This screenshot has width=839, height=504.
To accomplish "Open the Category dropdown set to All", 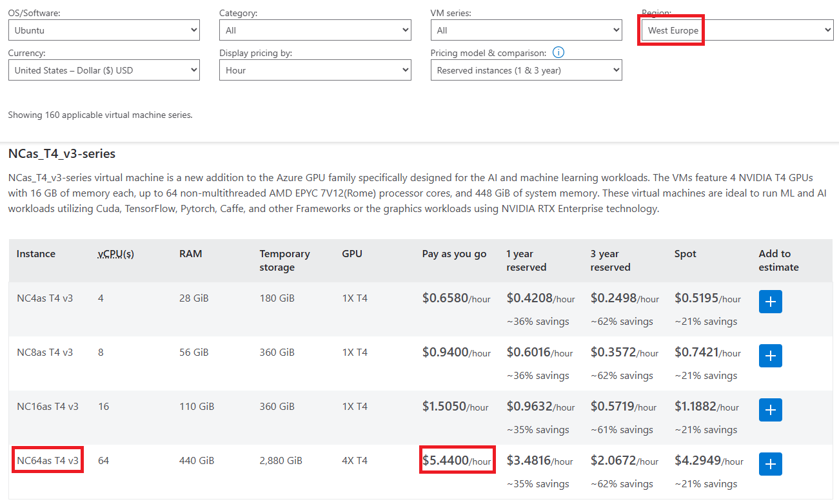I will pos(315,30).
